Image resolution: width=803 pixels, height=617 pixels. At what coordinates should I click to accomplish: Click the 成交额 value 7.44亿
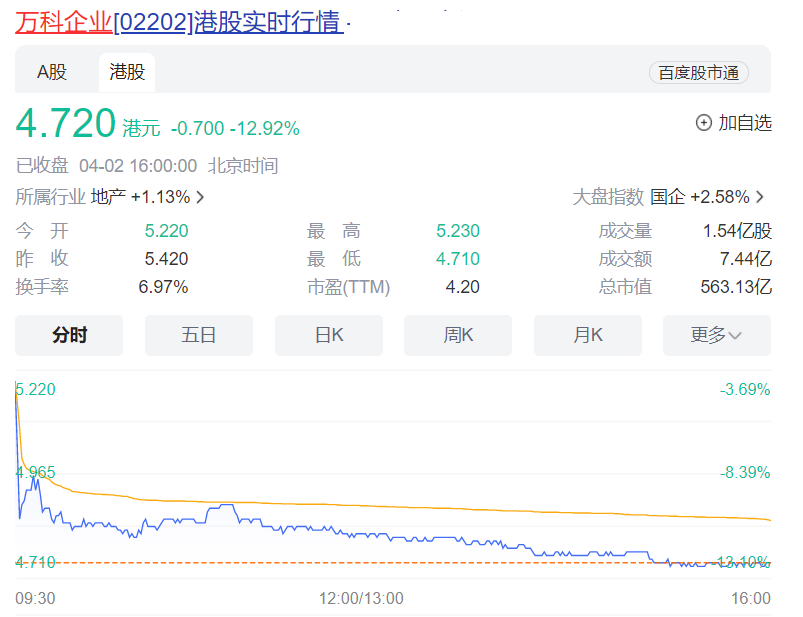coord(746,259)
